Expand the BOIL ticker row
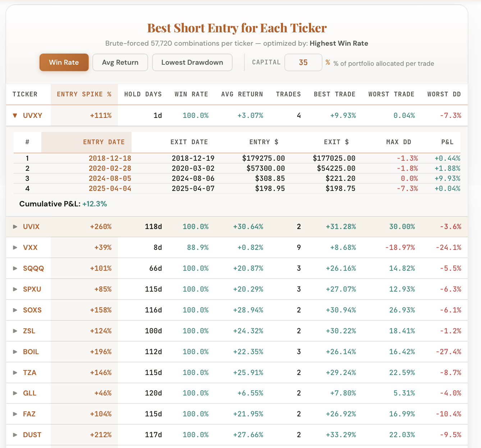Image resolution: width=481 pixels, height=448 pixels. (x=15, y=352)
